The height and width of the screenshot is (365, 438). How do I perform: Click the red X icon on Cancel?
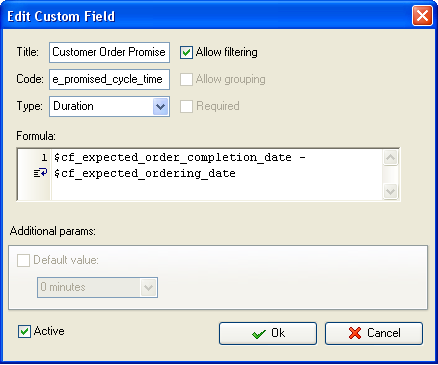(355, 333)
